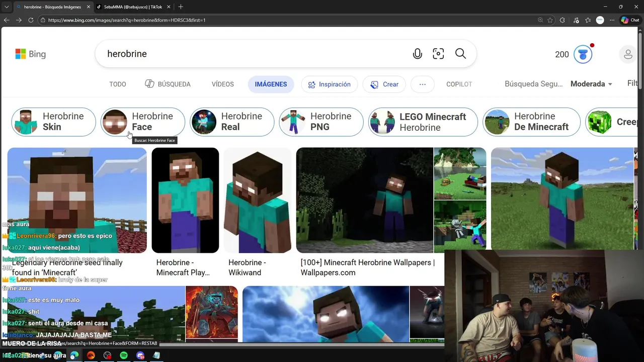
Task: Open OBS recording app in taskbar
Action: point(107,355)
